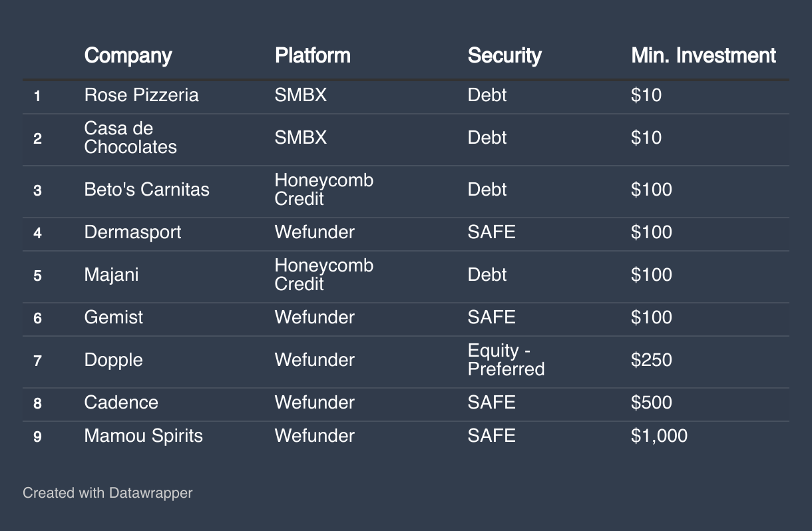Click the Cadence company name
The width and height of the screenshot is (812, 531).
coord(121,403)
